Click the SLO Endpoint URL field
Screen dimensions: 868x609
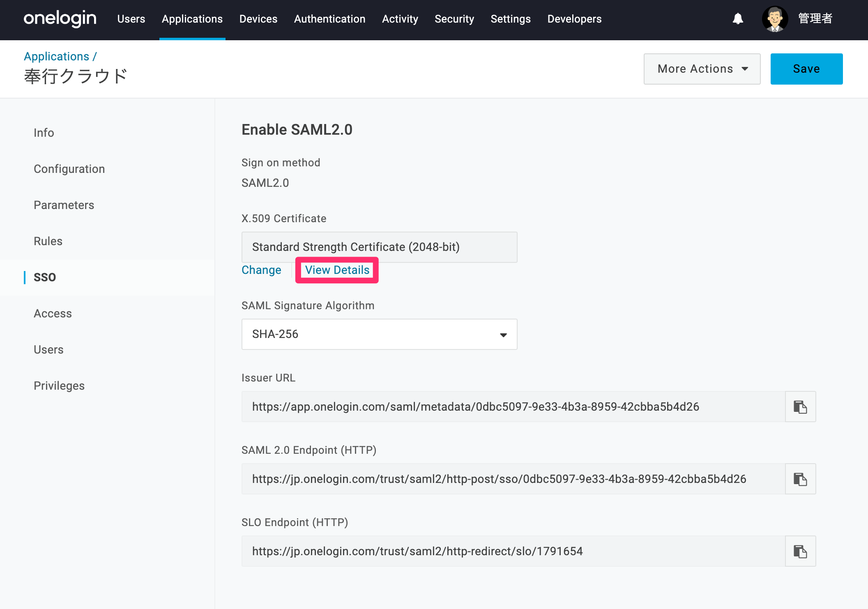click(513, 551)
